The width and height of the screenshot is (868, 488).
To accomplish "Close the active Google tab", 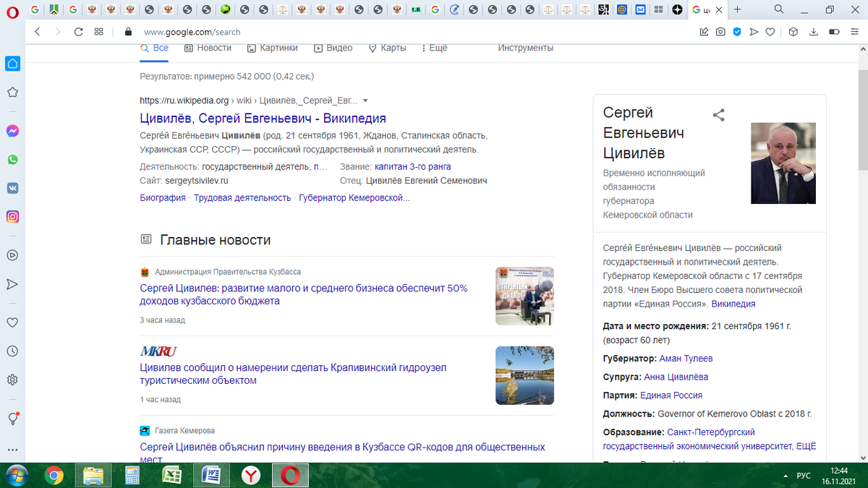I will click(x=720, y=9).
